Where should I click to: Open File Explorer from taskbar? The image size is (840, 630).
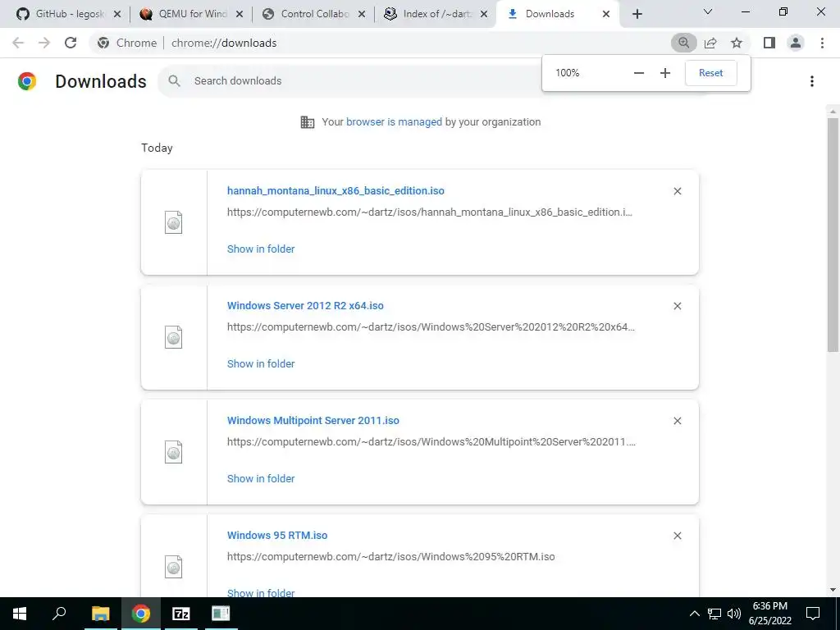pos(100,614)
